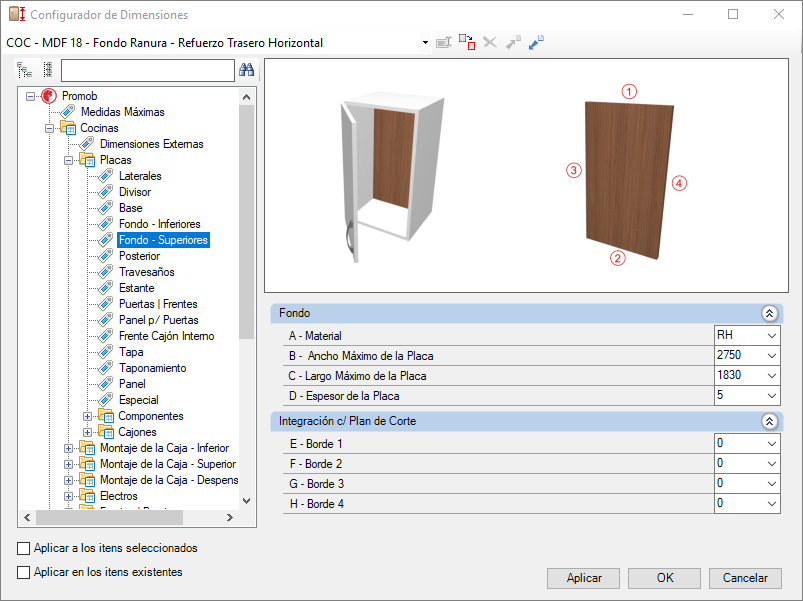This screenshot has height=601, width=803.
Task: Collapse the Placas tree node
Action: (68, 160)
